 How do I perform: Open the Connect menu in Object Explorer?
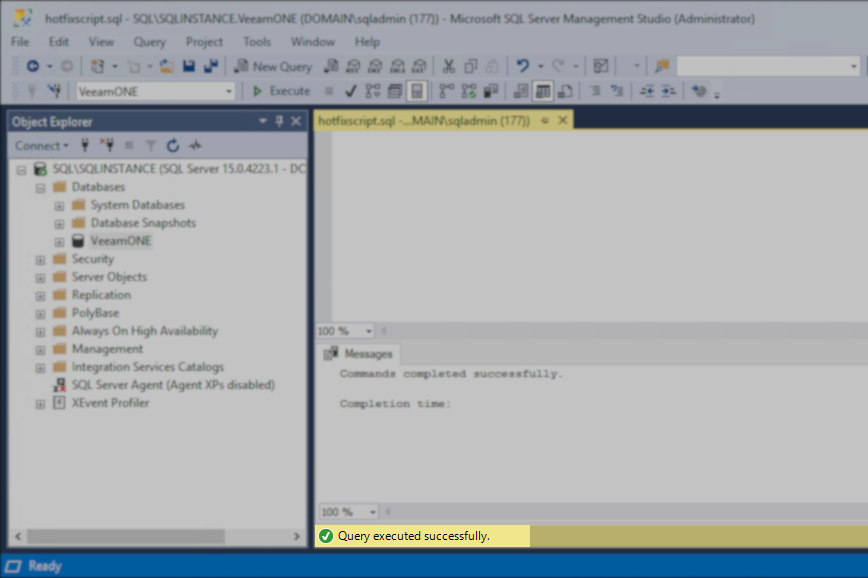[42, 146]
